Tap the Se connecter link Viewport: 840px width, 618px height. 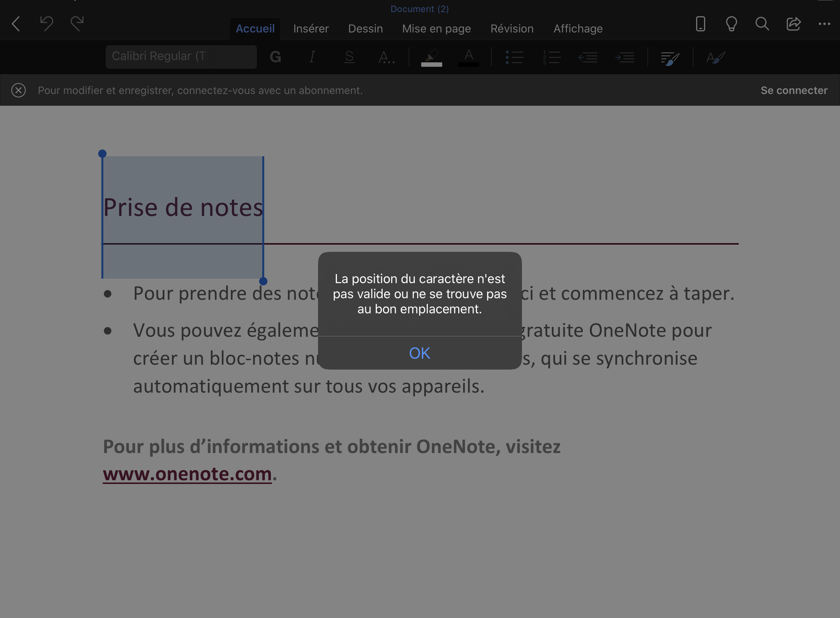coord(794,91)
